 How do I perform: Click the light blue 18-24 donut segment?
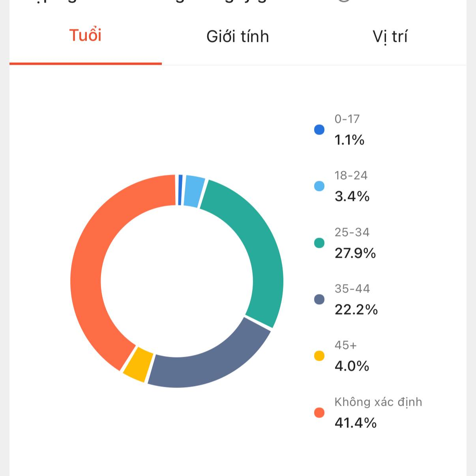click(x=194, y=191)
